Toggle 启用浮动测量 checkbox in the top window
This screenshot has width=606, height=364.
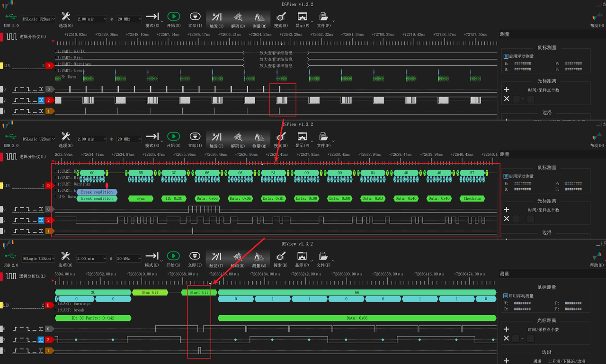506,56
